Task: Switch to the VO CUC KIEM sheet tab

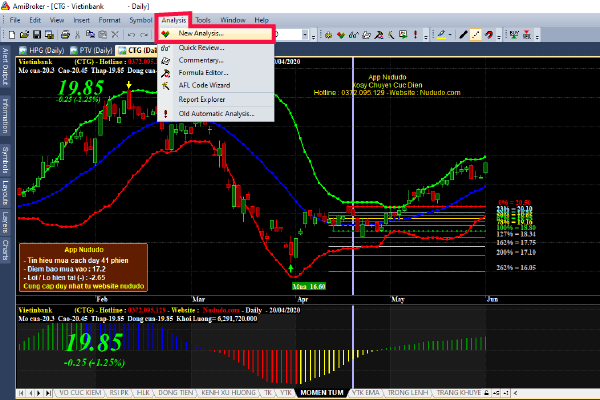Action: click(x=80, y=393)
